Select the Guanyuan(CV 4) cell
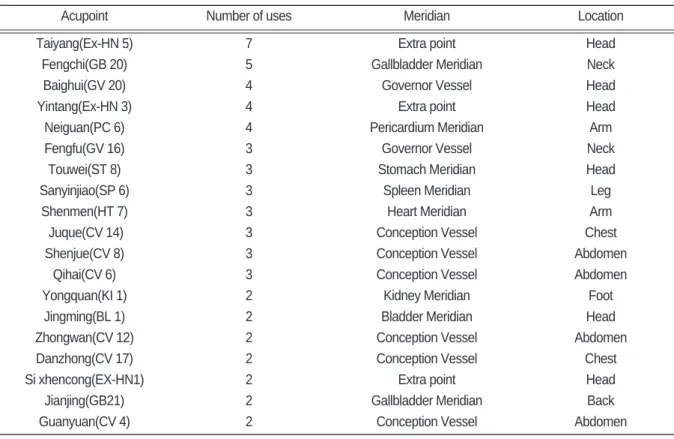Viewport: 674px width, 439px height. click(84, 422)
